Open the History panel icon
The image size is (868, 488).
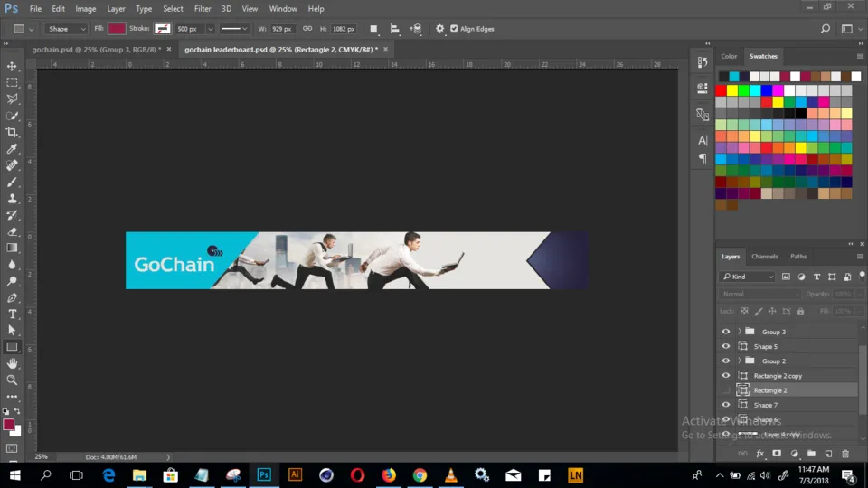[x=703, y=62]
